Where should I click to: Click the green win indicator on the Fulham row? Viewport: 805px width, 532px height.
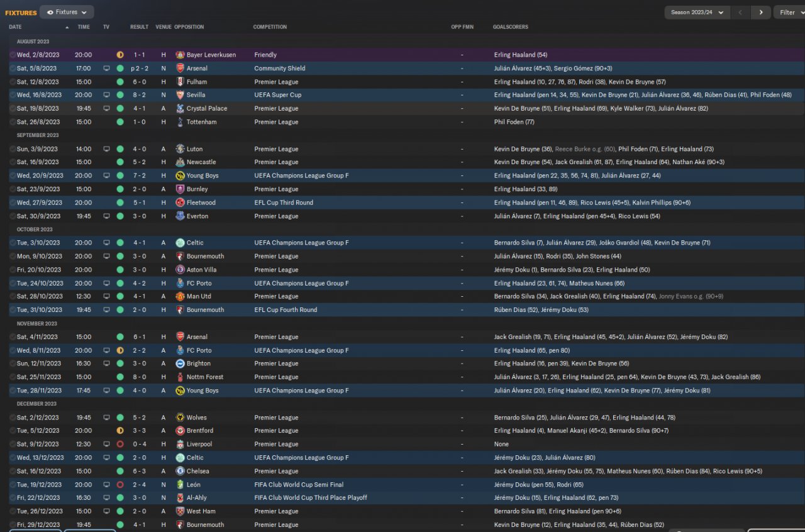click(x=120, y=82)
